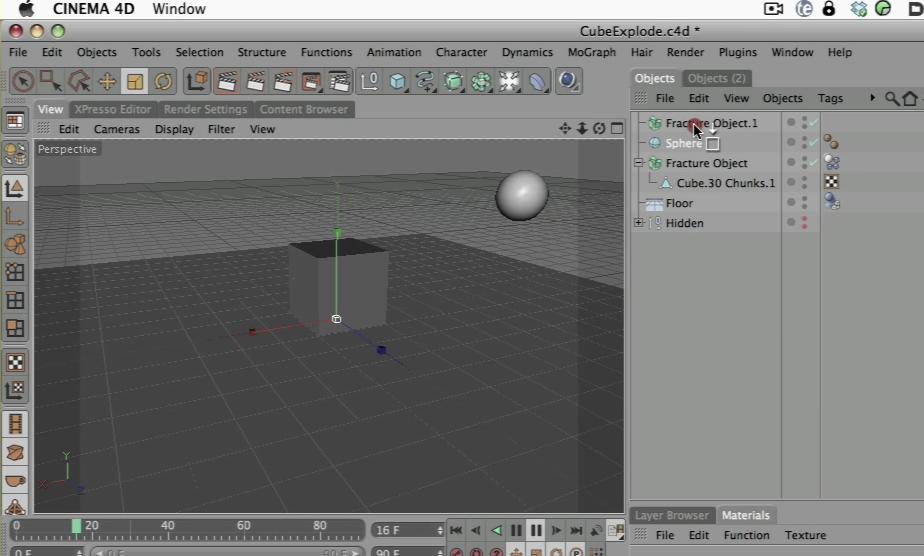Toggle visibility dots for Sphere
This screenshot has height=556, width=924.
click(x=804, y=143)
